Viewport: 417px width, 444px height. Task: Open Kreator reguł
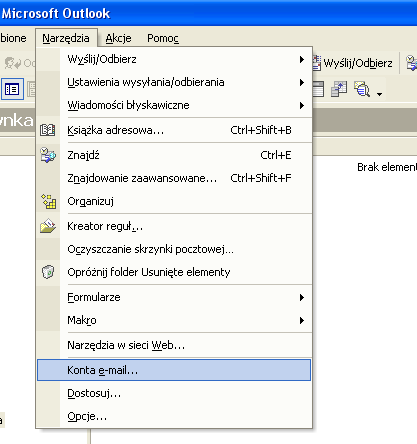(x=174, y=226)
